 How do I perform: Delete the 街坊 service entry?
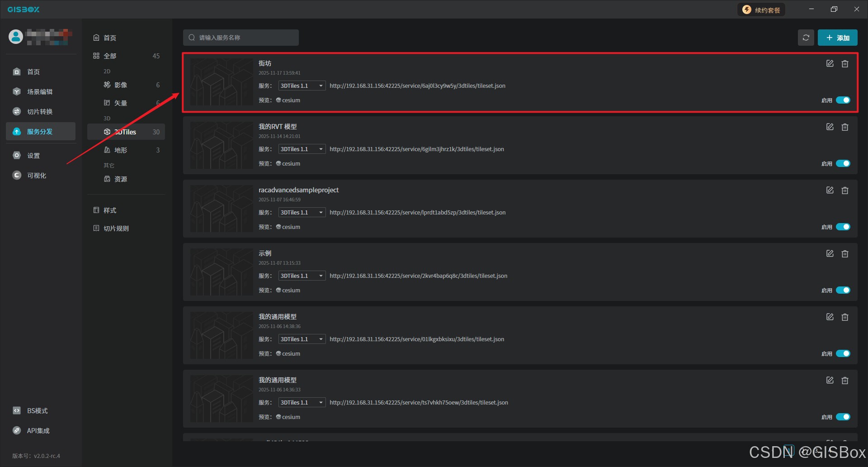844,64
